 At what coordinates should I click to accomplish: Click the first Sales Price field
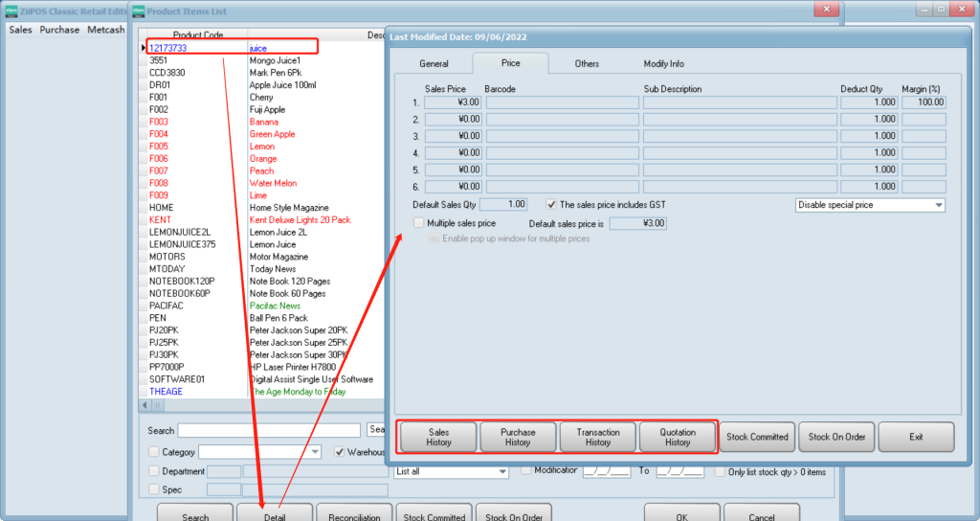(453, 102)
